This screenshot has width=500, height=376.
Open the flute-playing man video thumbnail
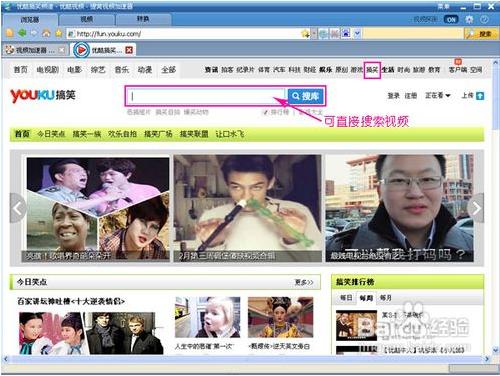point(247,208)
